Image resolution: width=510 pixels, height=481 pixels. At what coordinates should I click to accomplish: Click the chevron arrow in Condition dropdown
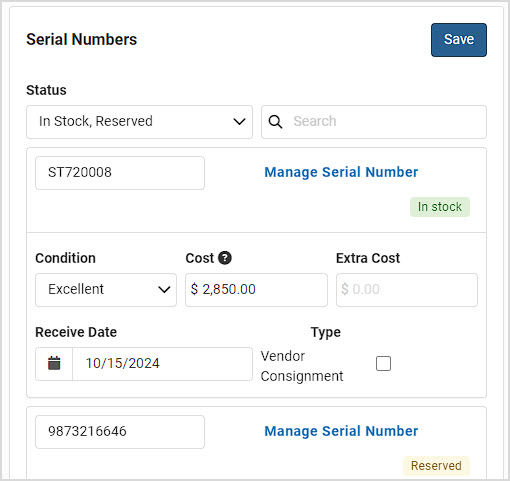coord(164,290)
